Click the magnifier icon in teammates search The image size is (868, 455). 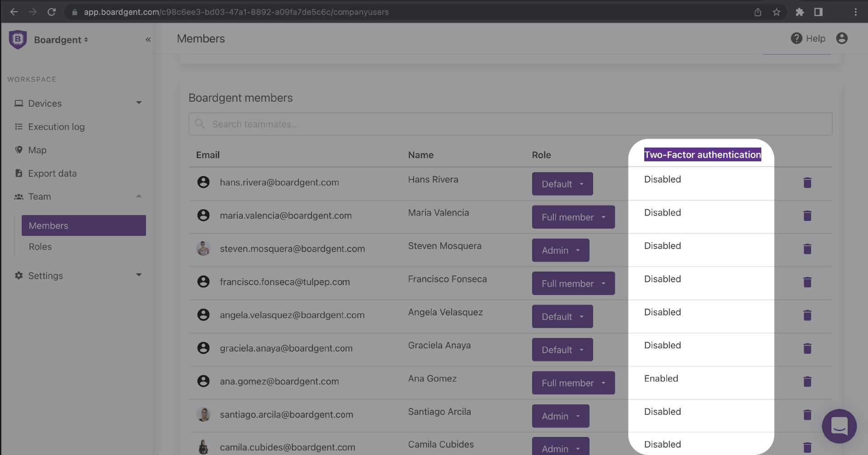[200, 123]
